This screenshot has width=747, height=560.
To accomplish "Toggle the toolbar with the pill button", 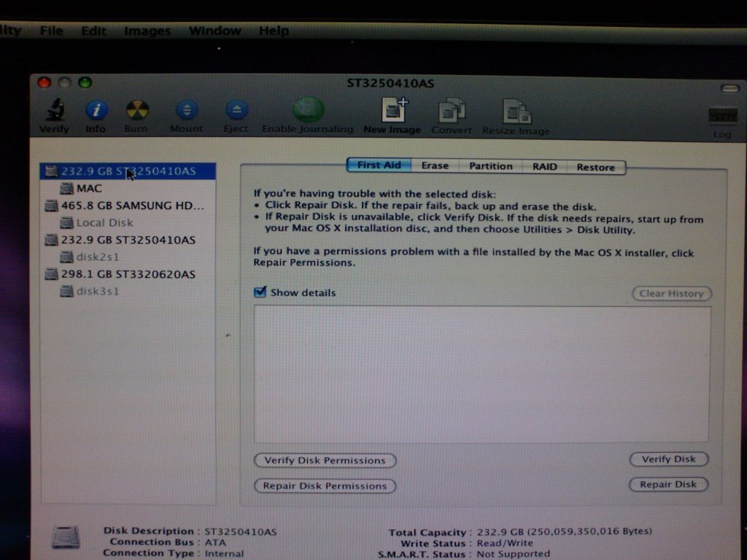I will tap(729, 88).
